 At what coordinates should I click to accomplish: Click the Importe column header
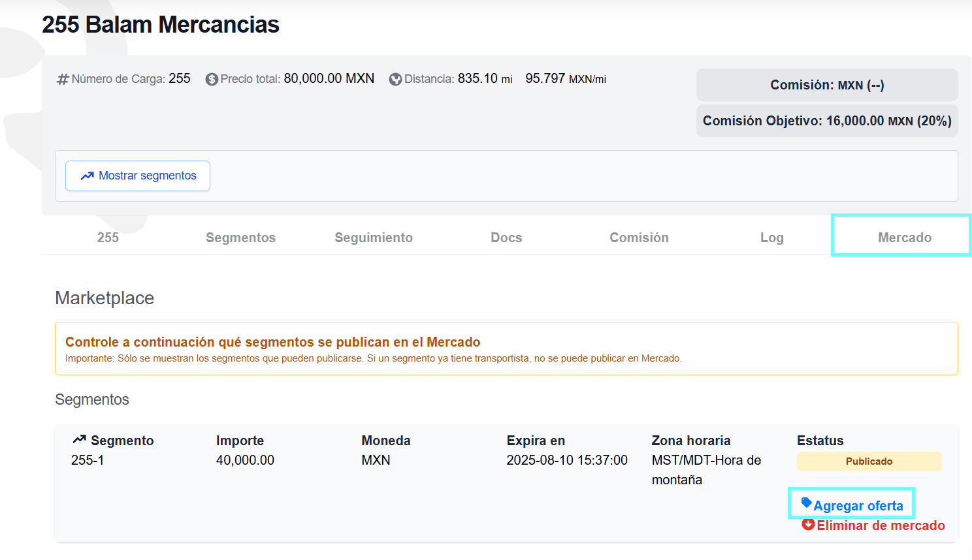point(240,441)
